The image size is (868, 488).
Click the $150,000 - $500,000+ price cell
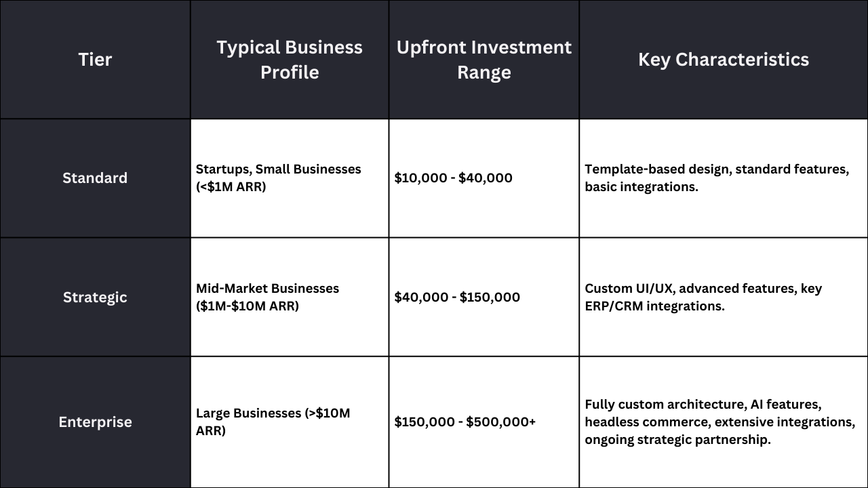pos(484,422)
